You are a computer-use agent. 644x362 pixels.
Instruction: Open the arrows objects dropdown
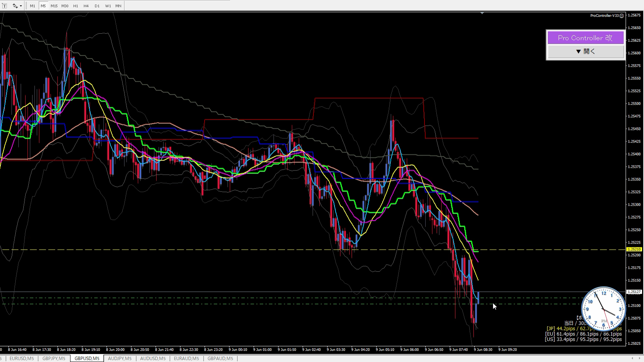pyautogui.click(x=17, y=6)
